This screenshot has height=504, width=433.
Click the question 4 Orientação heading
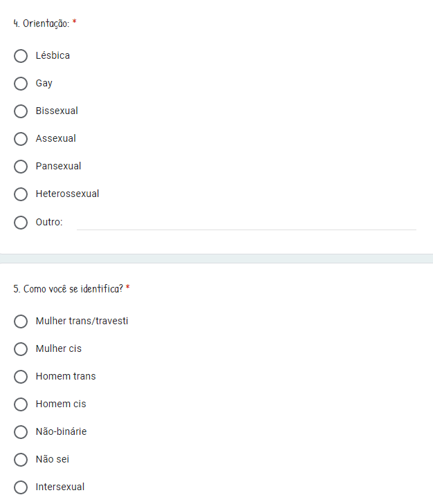pos(41,24)
